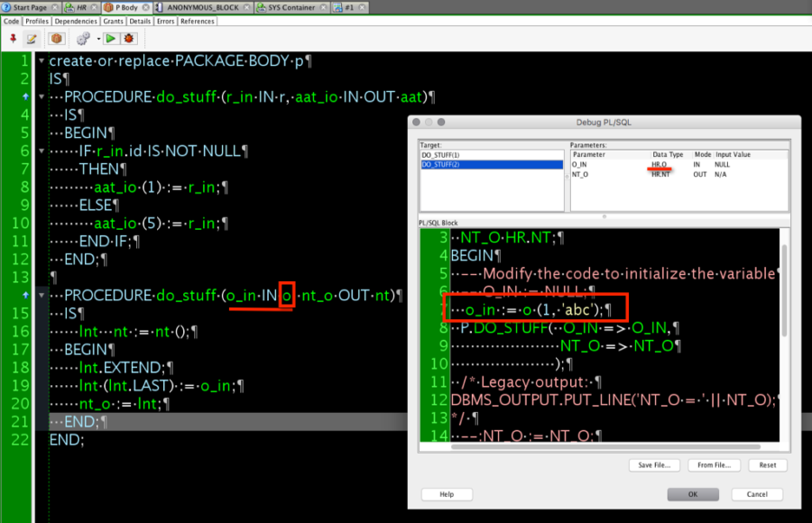Open the Grants tab

pyautogui.click(x=113, y=21)
